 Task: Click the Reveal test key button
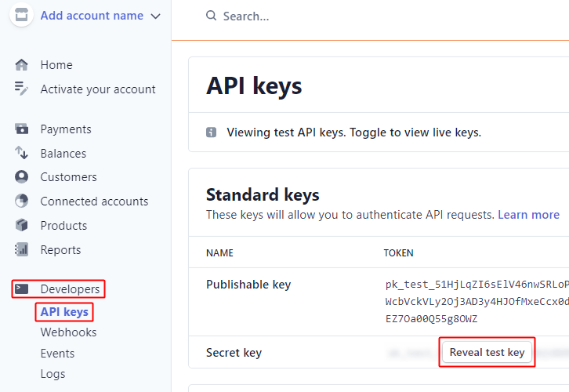[487, 353]
